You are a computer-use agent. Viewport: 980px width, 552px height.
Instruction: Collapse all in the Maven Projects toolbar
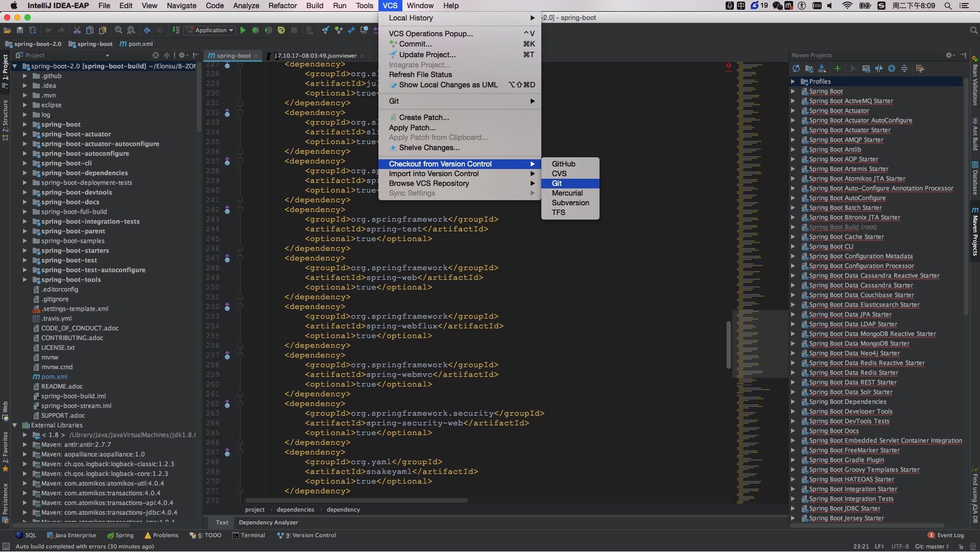[904, 68]
